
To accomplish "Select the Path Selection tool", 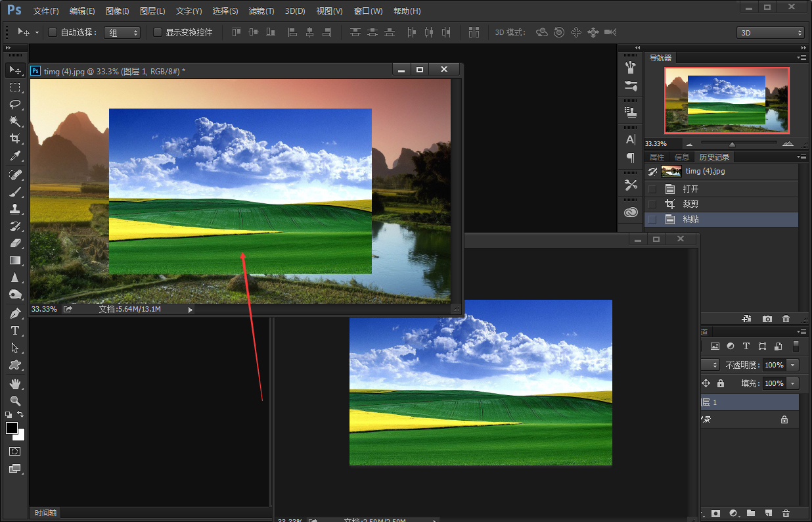I will coord(14,348).
